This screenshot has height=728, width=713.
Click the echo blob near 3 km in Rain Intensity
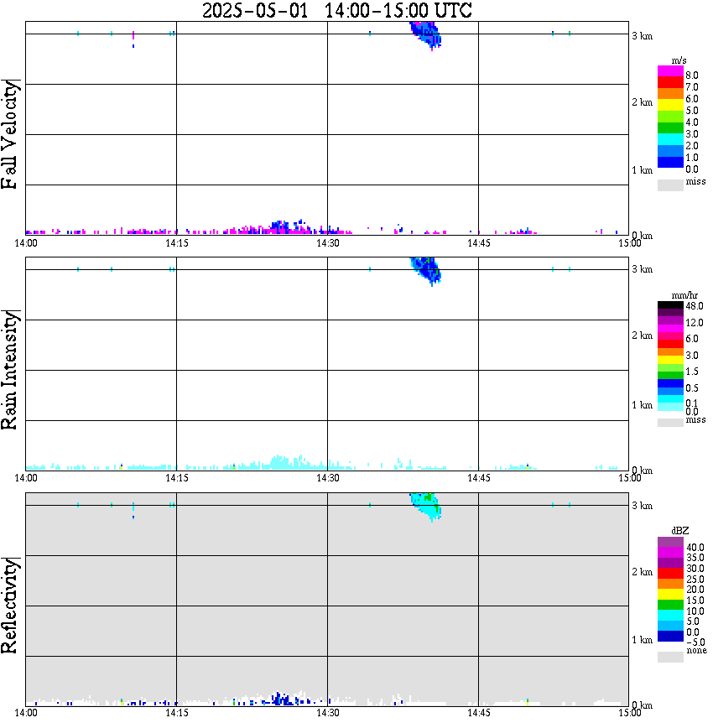pyautogui.click(x=426, y=270)
